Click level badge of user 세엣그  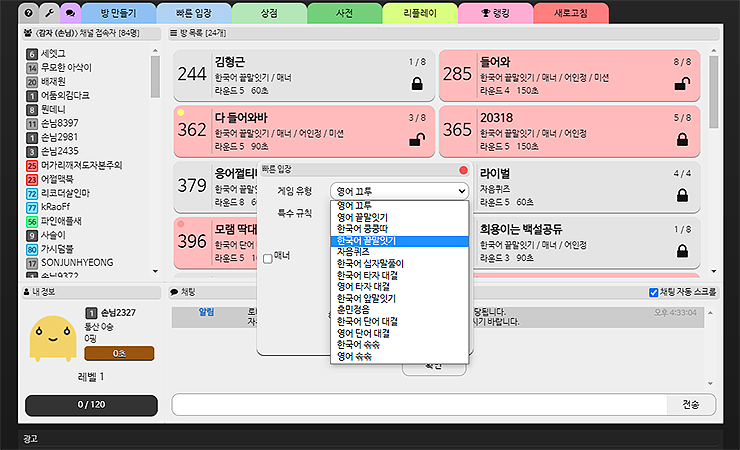click(x=32, y=54)
